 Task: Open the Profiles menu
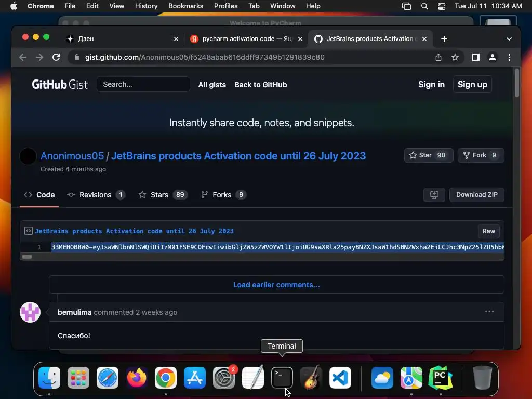click(225, 6)
